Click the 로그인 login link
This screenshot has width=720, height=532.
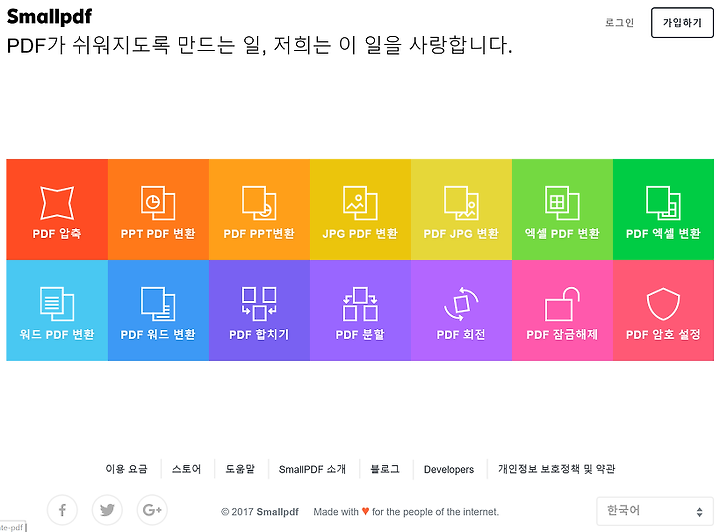point(619,22)
